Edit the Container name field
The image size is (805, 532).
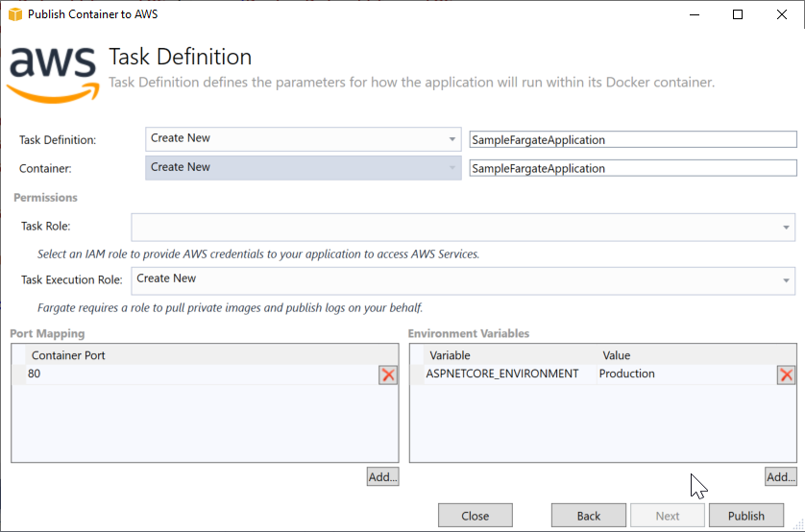[x=633, y=168]
